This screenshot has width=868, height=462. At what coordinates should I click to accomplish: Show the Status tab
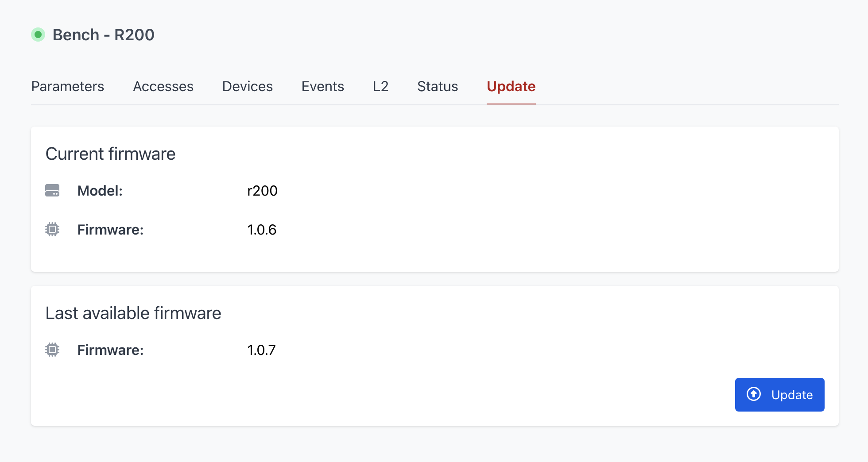click(438, 86)
